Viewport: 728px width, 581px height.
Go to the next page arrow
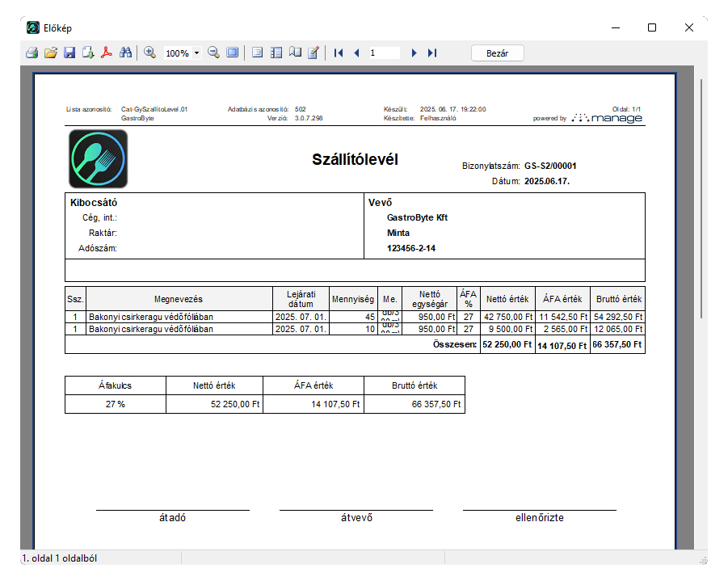[x=414, y=53]
